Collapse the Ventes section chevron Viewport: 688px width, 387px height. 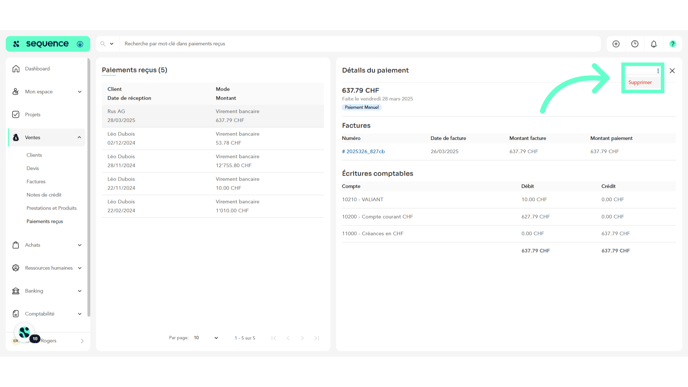click(79, 137)
